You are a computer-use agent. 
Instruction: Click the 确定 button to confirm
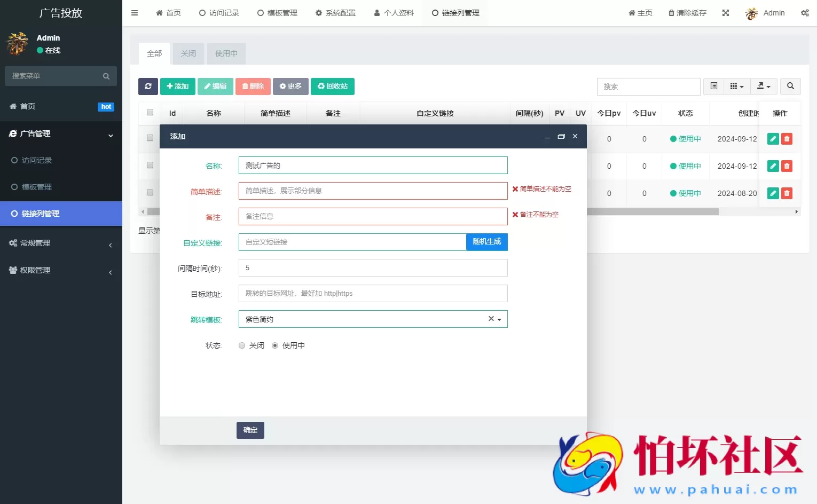coord(250,430)
